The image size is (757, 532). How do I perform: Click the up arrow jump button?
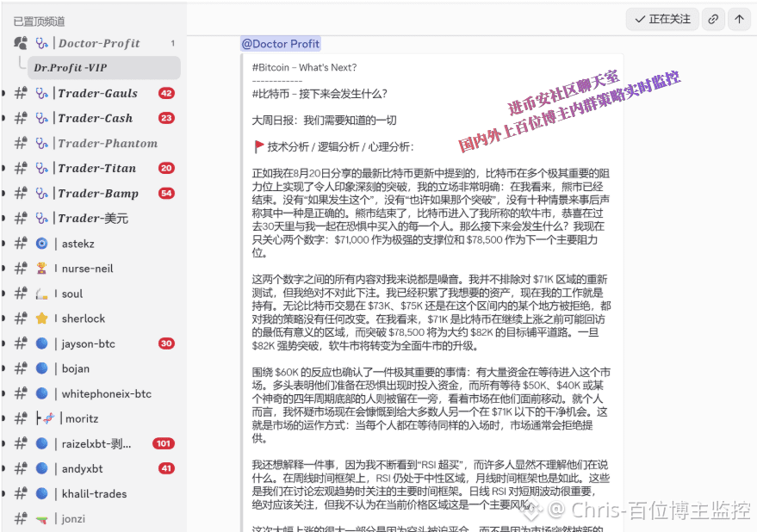tap(739, 19)
